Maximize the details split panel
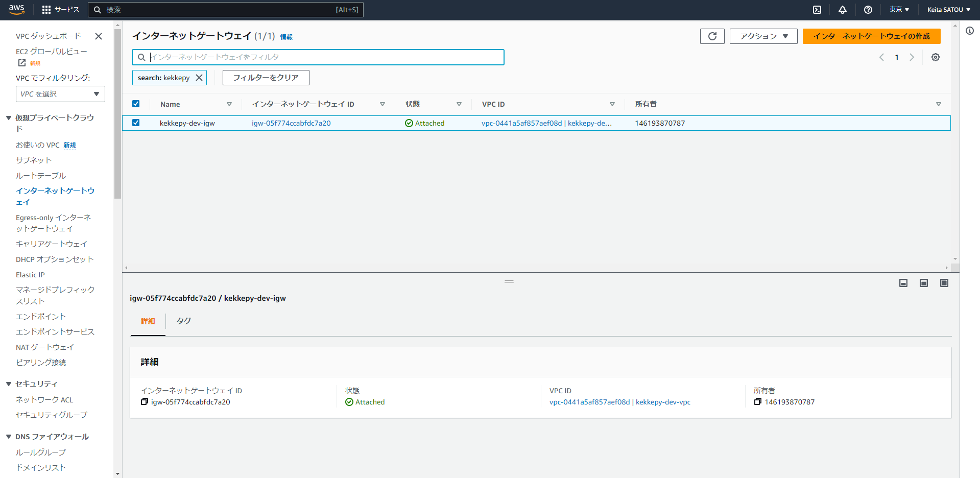 944,283
